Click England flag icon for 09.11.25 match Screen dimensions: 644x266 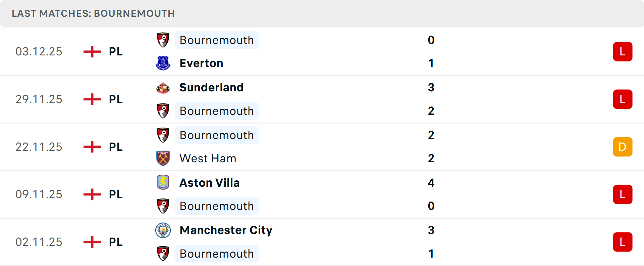click(92, 194)
